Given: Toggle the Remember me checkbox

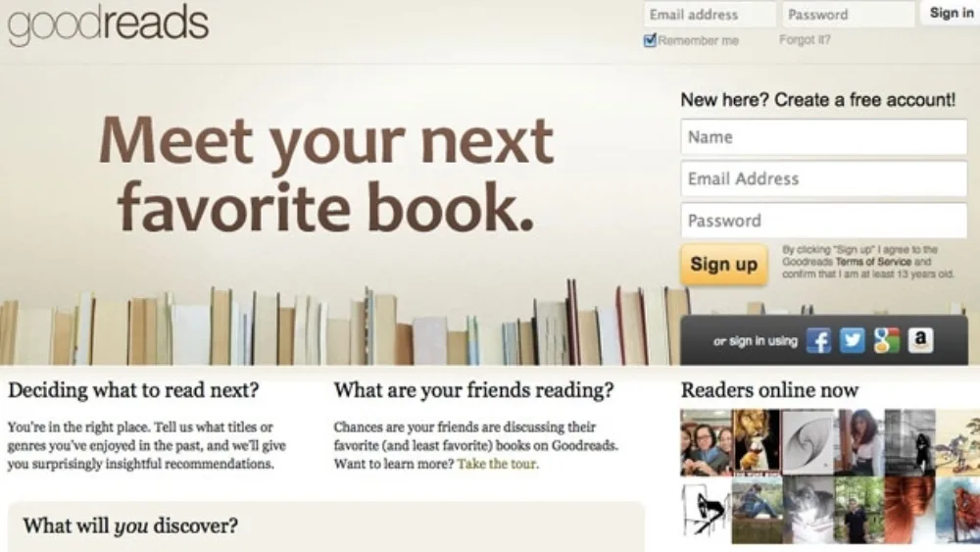Looking at the screenshot, I should tap(650, 40).
